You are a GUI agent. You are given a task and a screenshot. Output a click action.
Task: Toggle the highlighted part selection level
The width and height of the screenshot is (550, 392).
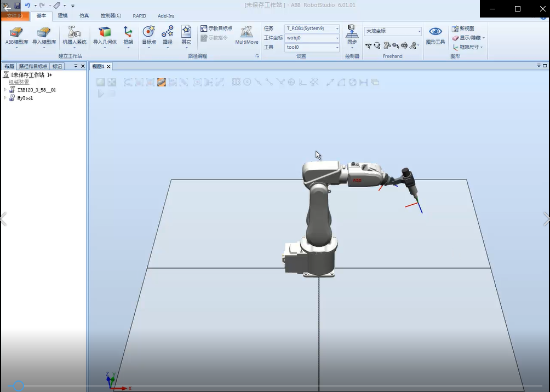click(162, 82)
